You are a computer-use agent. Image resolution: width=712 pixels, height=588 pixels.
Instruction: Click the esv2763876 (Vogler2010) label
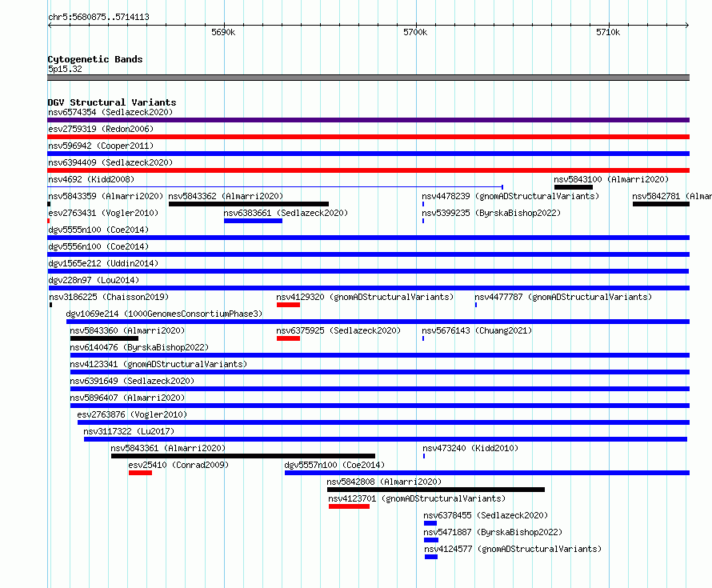pyautogui.click(x=132, y=414)
